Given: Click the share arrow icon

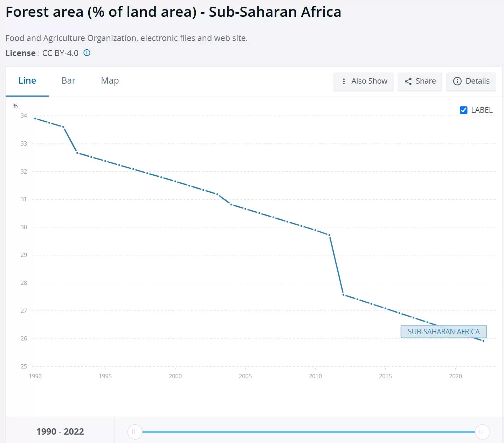Looking at the screenshot, I should click(x=408, y=81).
